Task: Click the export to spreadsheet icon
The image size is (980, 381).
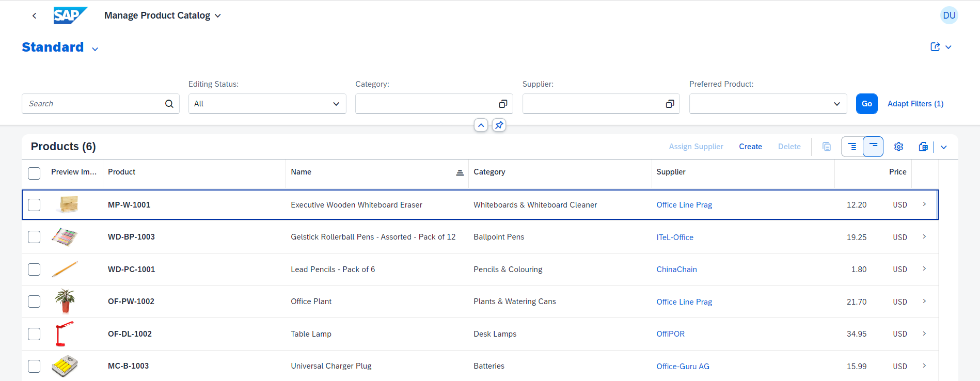Action: tap(923, 147)
